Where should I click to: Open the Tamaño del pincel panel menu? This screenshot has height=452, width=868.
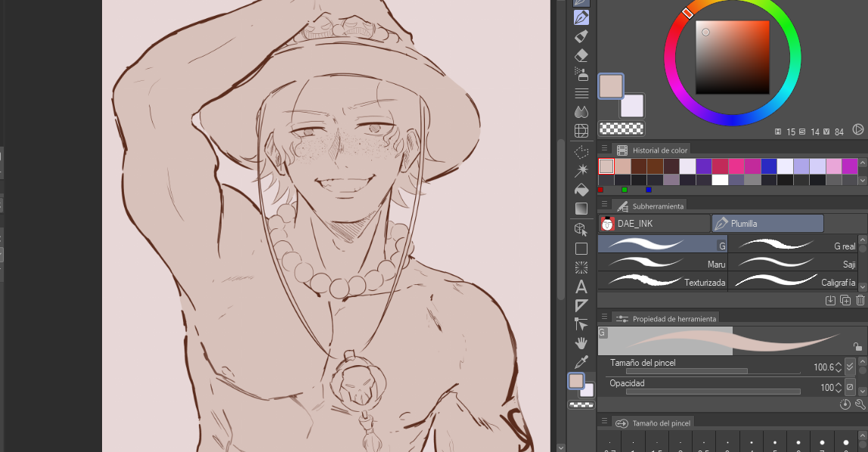point(605,421)
